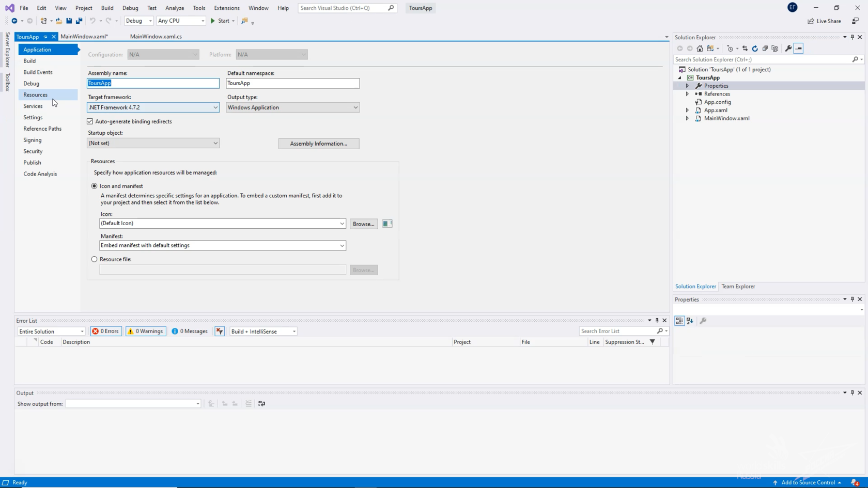Open the Show output from dropdown

coord(133,404)
